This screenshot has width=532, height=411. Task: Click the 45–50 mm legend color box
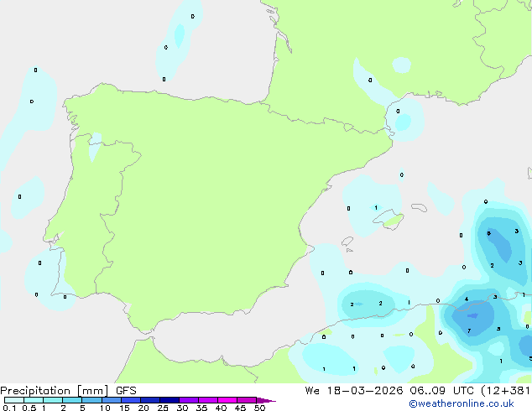[x=247, y=400]
